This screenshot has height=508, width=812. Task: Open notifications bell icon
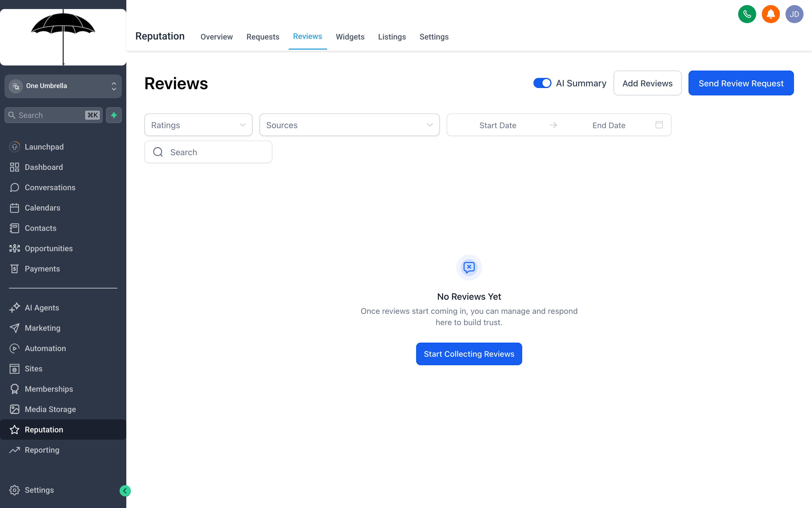pos(770,14)
